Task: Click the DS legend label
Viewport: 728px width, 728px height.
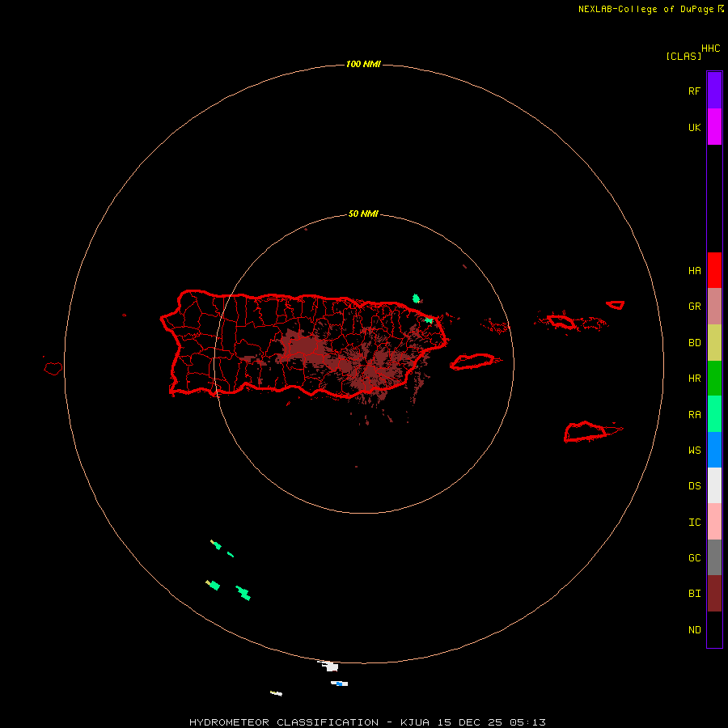Action: pyautogui.click(x=694, y=486)
